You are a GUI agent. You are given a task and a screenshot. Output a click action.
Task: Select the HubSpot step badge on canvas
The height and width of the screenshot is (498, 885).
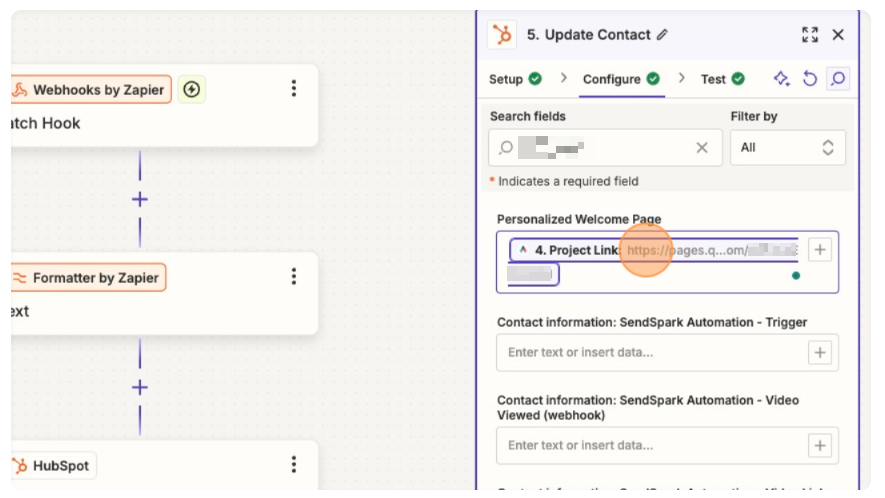pos(53,466)
